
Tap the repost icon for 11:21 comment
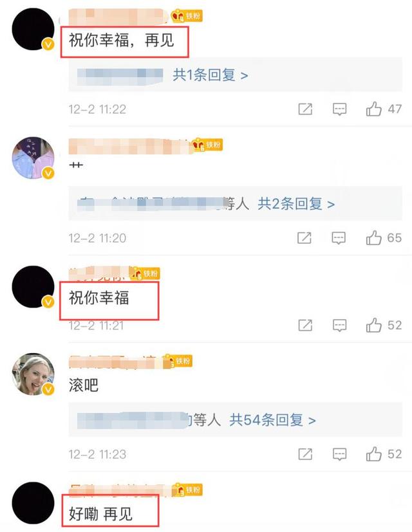coord(305,325)
